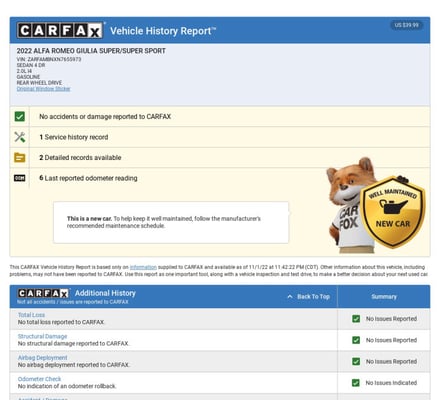
Task: Click the odometer reading icon
Action: [x=20, y=178]
